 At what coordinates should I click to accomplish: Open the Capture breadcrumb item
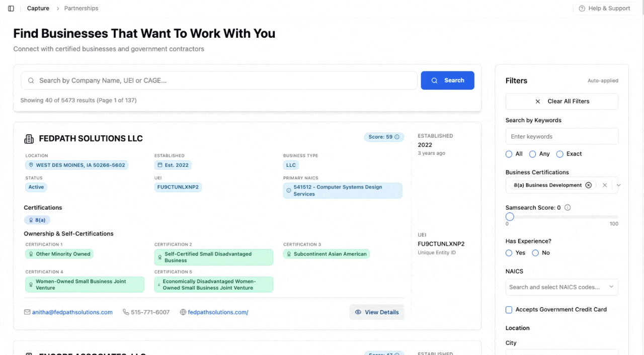coord(38,8)
